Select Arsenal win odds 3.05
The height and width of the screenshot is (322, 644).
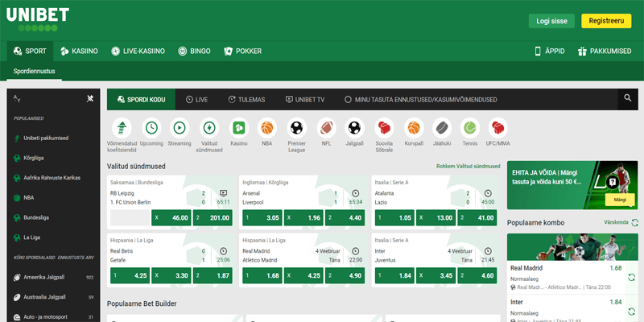pyautogui.click(x=262, y=217)
